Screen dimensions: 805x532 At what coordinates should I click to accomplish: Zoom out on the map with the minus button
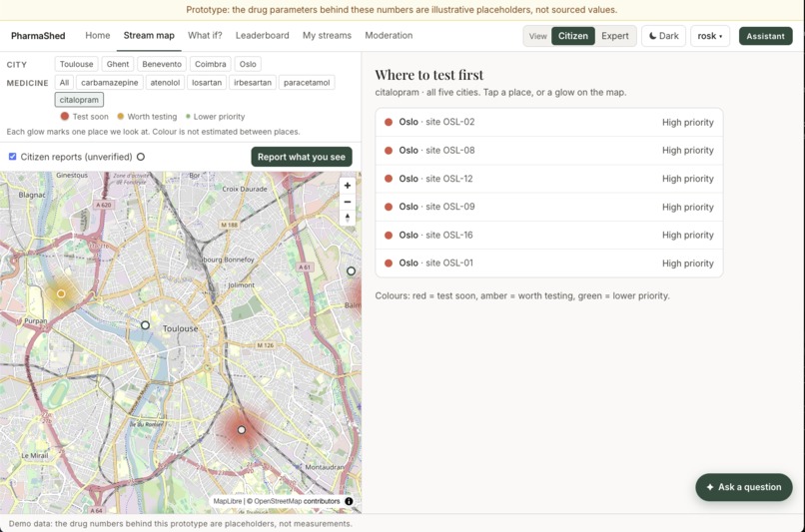point(347,202)
